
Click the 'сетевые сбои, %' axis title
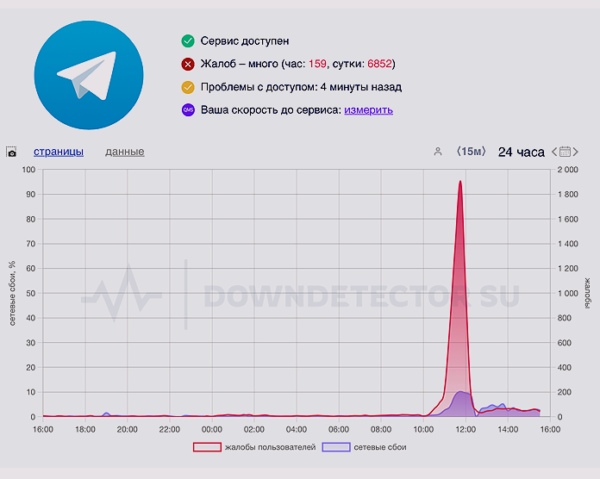(x=12, y=293)
